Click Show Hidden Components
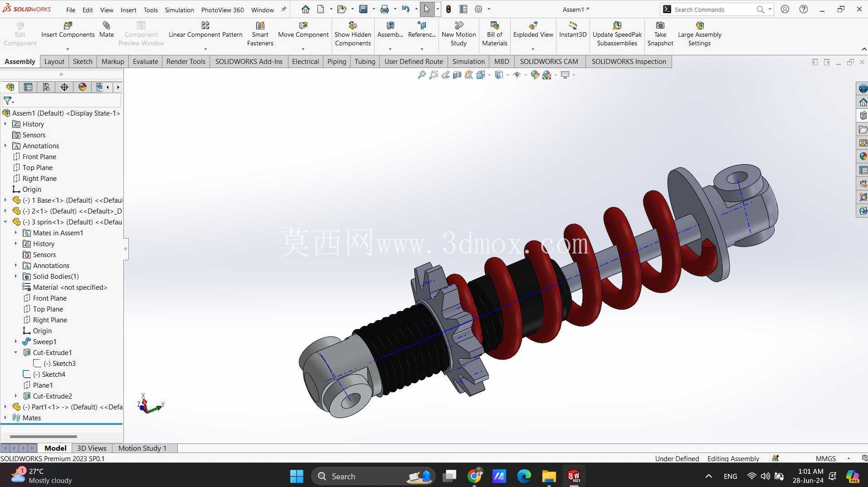This screenshot has height=487, width=868. tap(353, 34)
